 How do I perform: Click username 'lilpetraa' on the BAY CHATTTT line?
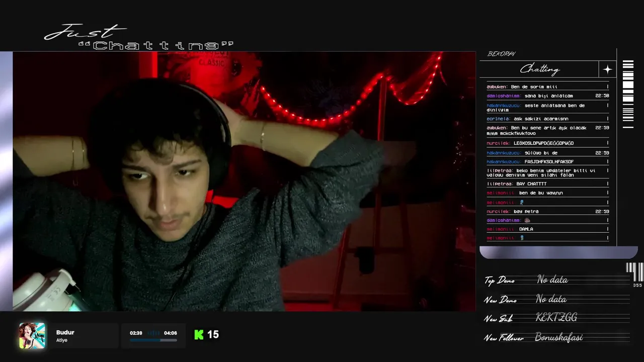click(500, 184)
